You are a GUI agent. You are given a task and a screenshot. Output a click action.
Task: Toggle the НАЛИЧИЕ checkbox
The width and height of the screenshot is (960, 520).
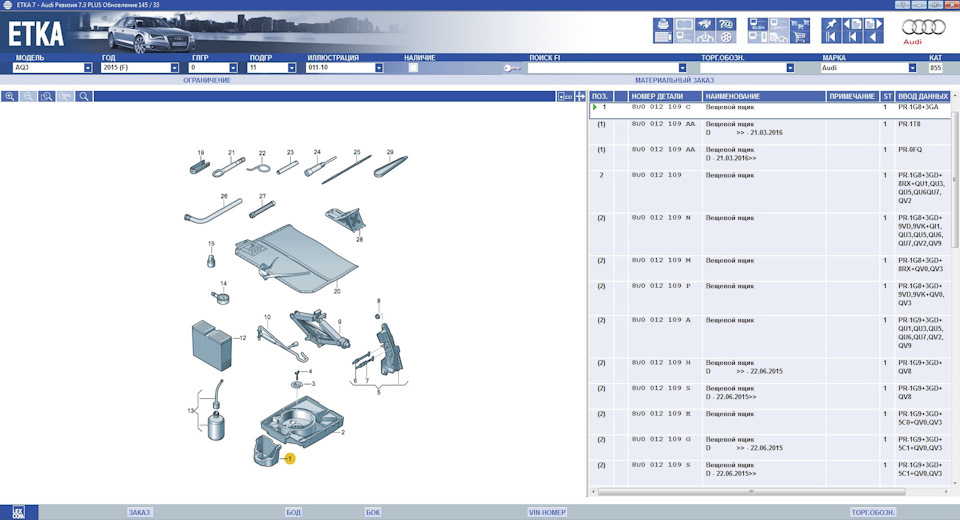[x=413, y=68]
